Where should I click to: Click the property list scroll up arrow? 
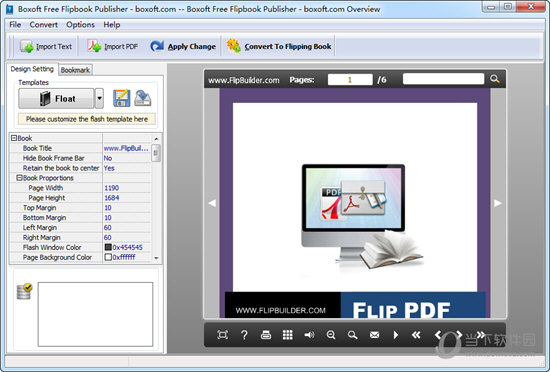pos(156,139)
